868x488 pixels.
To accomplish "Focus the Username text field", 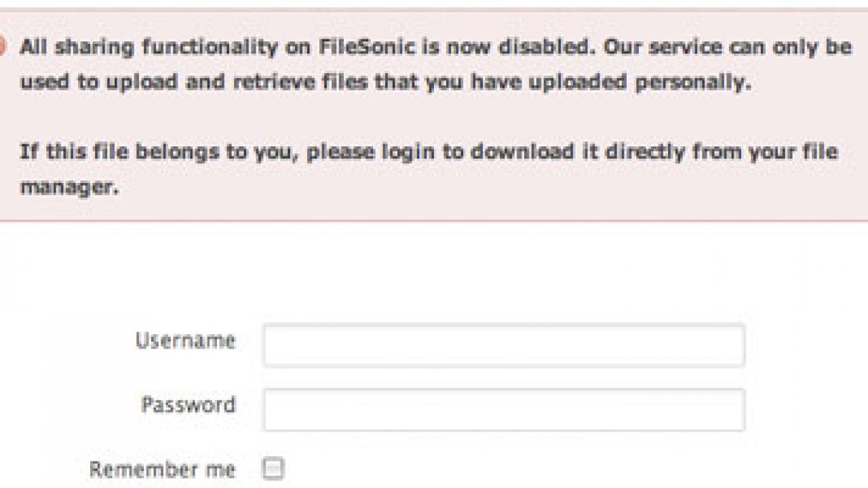I will 504,345.
